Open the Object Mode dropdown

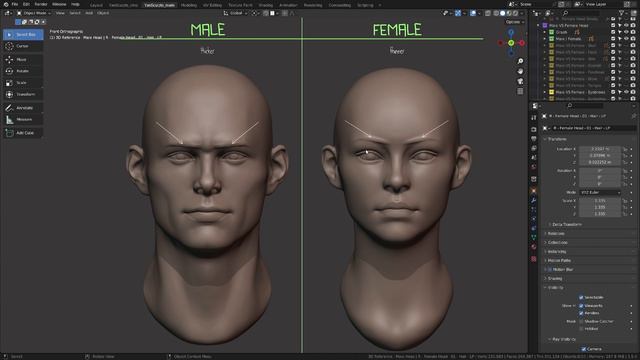pos(33,13)
